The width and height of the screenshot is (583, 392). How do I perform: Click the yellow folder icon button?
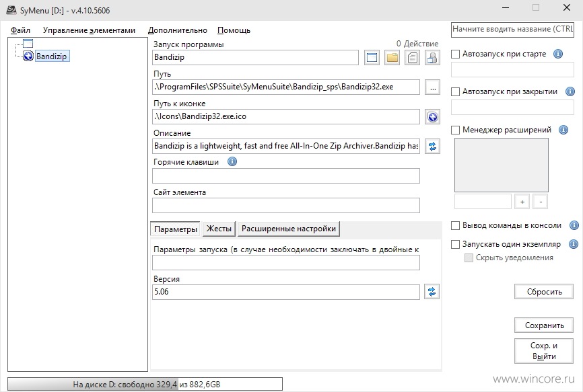(392, 58)
